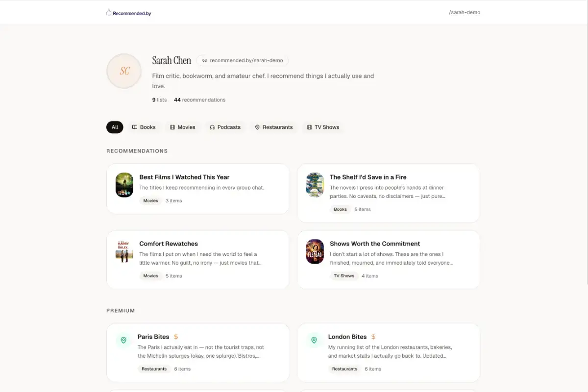Click the link icon beside the profile URL
This screenshot has width=588, height=392.
[x=205, y=60]
